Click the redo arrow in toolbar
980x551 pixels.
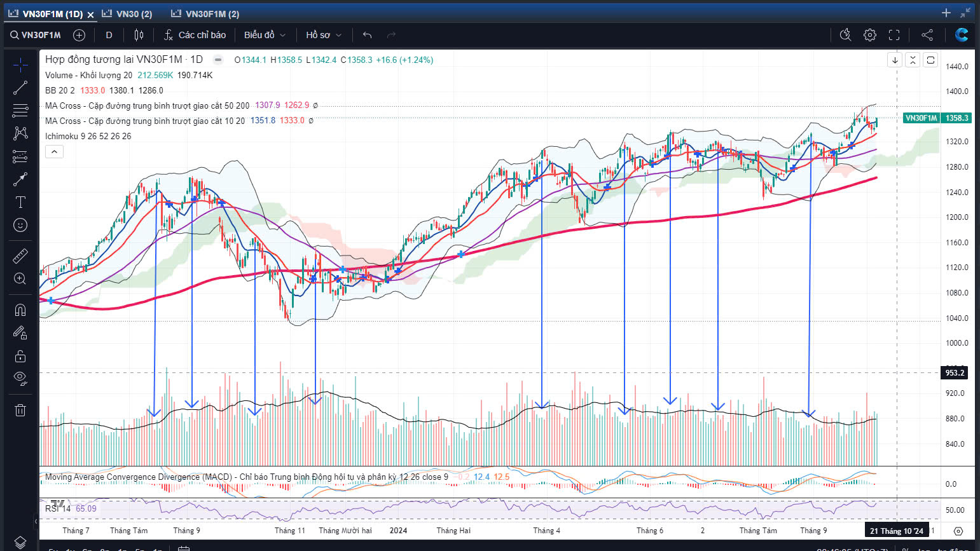click(x=391, y=35)
